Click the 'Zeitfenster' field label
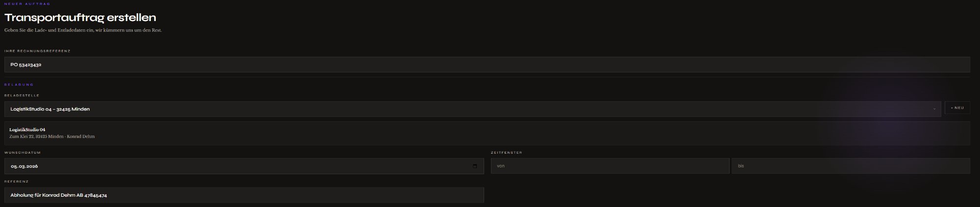Screen dimensions: 980x207 506,153
